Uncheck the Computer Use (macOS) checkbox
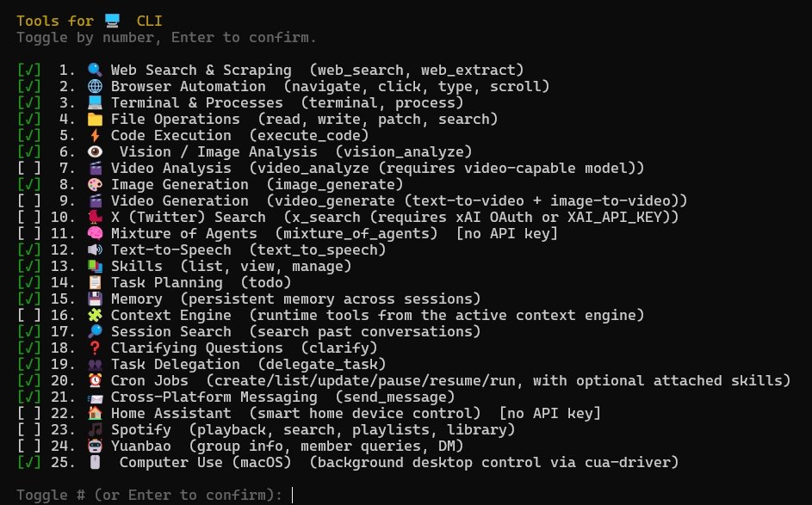 (29, 463)
